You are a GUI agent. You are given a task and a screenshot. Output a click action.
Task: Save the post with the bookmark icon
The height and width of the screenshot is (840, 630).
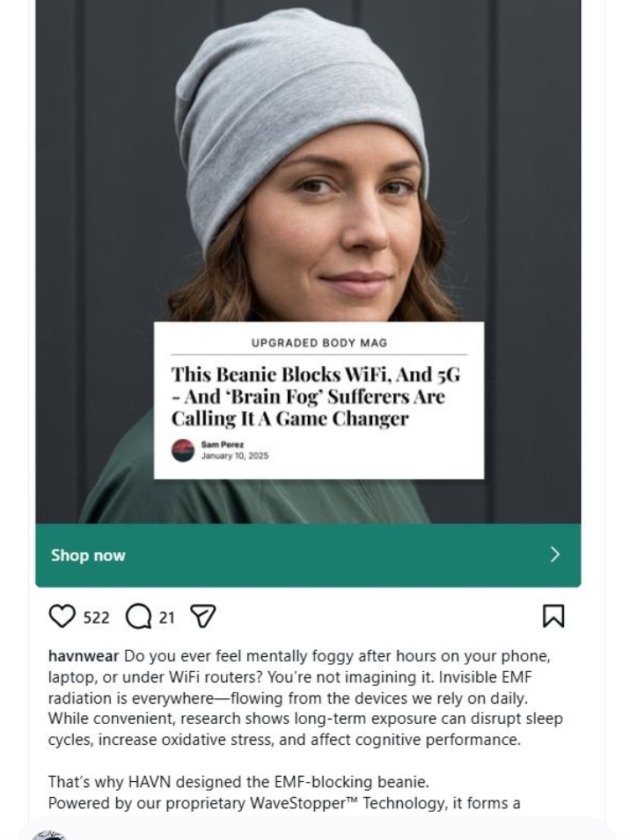tap(553, 616)
